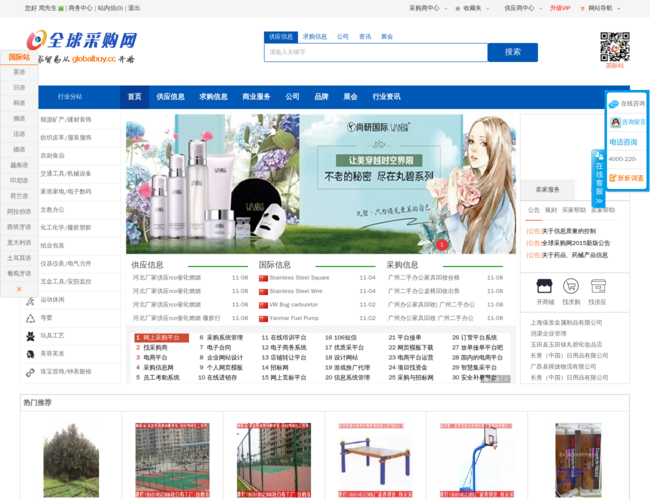Select 日语 in the language list
This screenshot has height=500, width=650.
(x=19, y=87)
